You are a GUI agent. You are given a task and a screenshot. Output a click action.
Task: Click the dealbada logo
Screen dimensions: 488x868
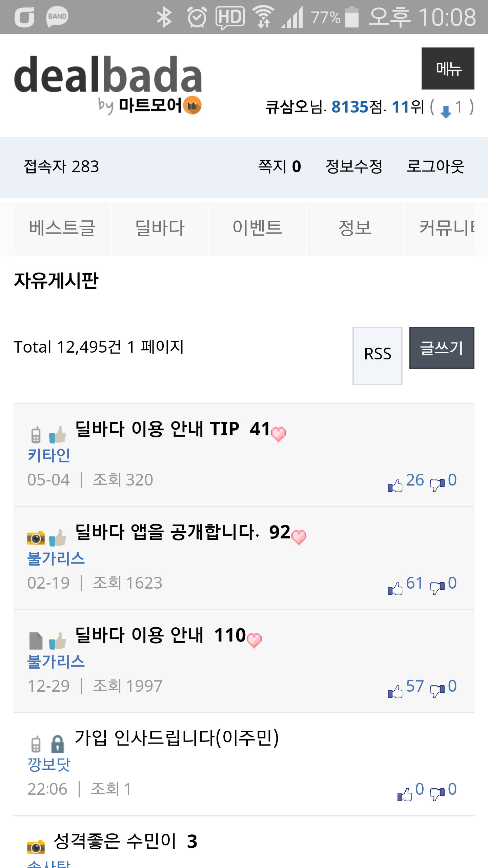(108, 85)
